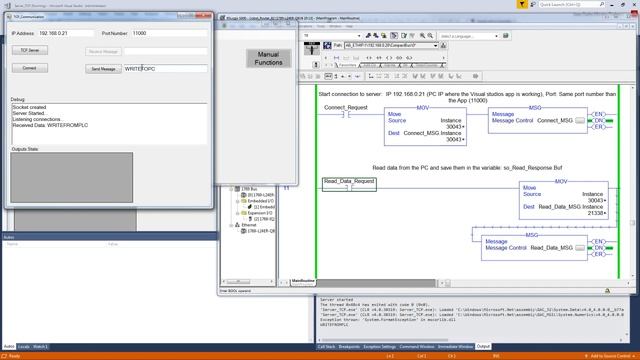Open the Select a Language dropdown
640x360 pixels.
click(496, 36)
